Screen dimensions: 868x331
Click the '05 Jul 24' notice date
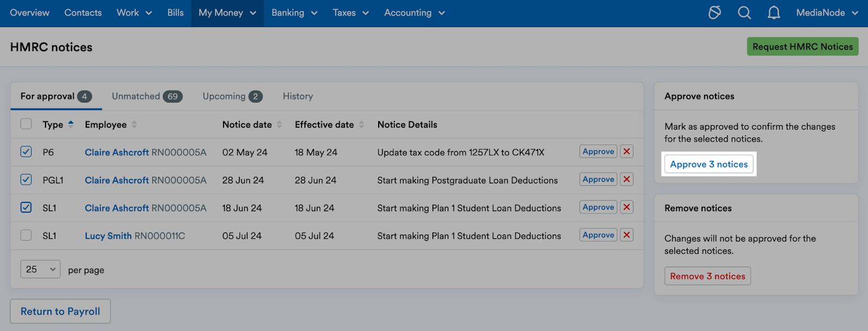click(x=242, y=236)
